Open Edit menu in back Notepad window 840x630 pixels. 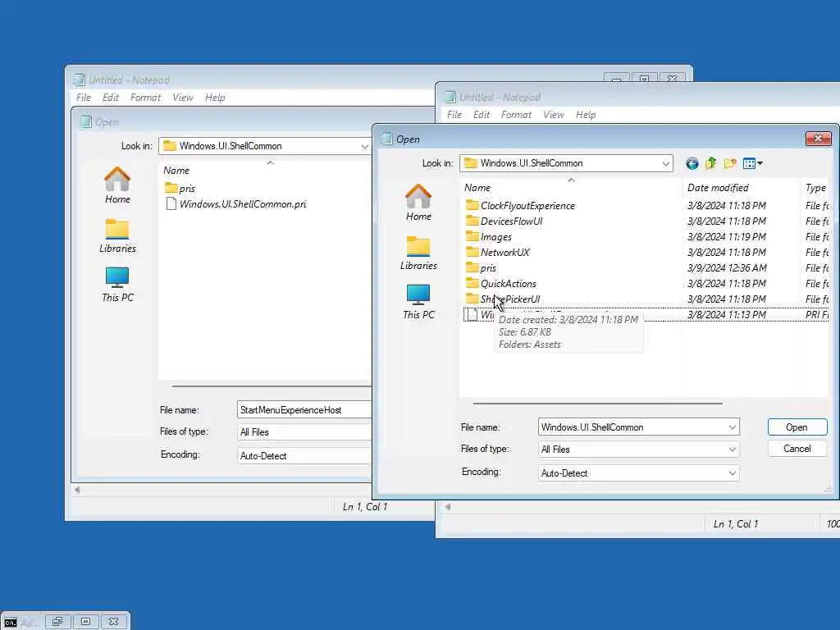click(111, 98)
